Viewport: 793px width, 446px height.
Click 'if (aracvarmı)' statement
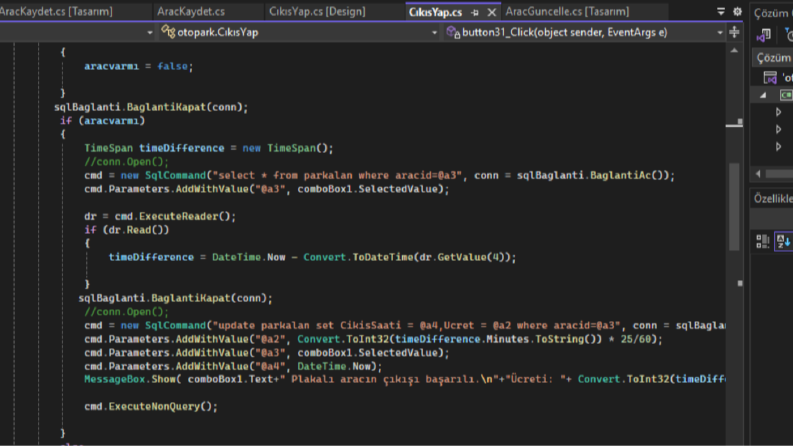(103, 121)
